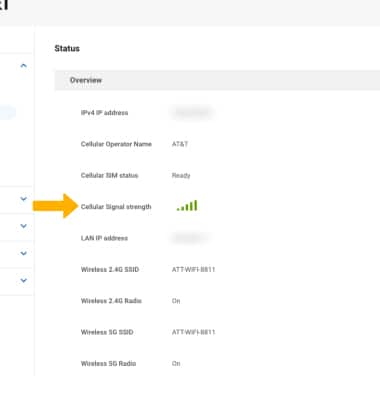Select the Ready SIM status value
Image resolution: width=380 pixels, height=400 pixels.
[181, 175]
